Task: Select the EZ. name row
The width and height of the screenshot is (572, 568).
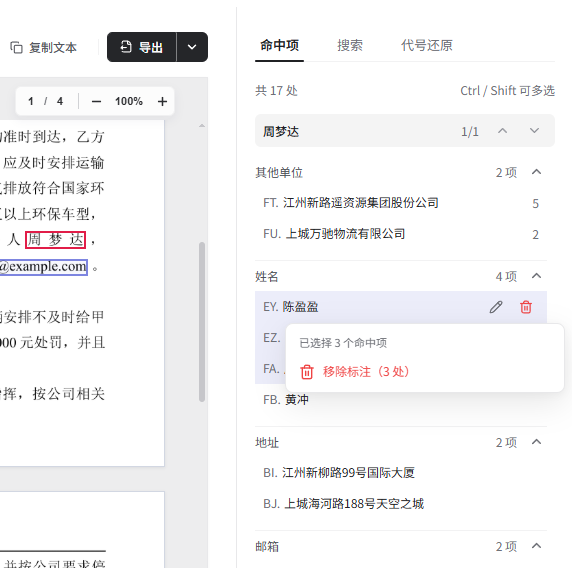Action: click(x=270, y=338)
